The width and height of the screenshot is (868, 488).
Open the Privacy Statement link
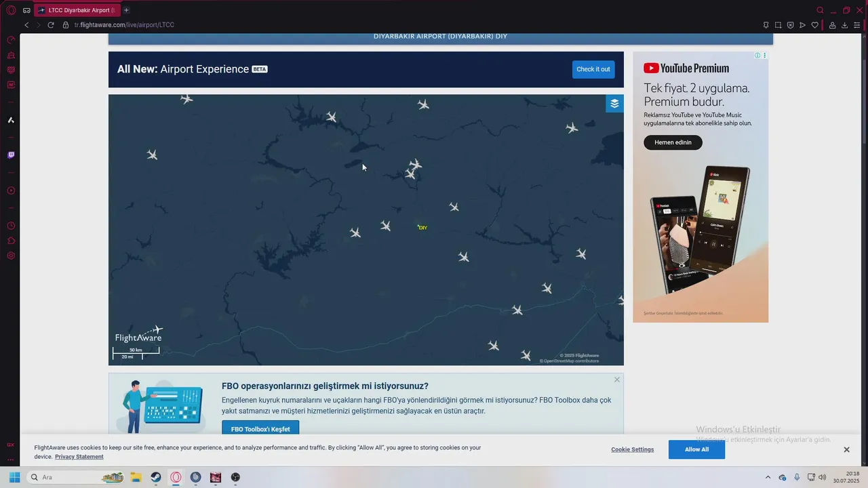[x=79, y=457]
